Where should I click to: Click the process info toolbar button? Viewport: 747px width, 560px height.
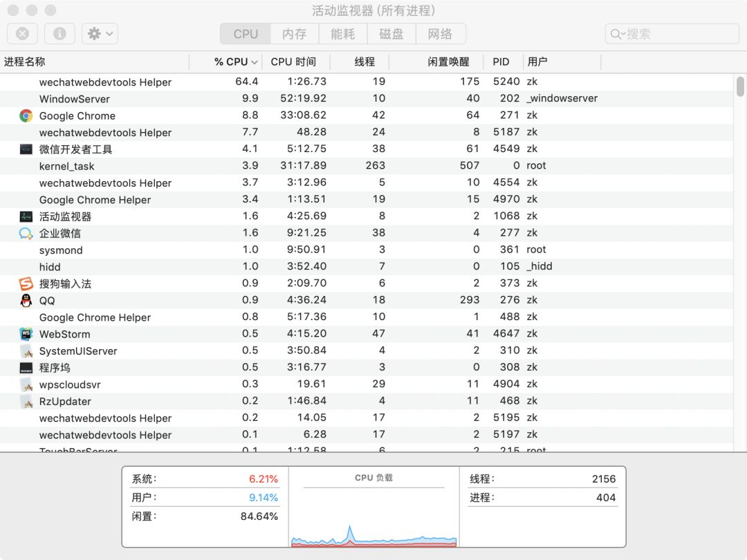[x=59, y=34]
